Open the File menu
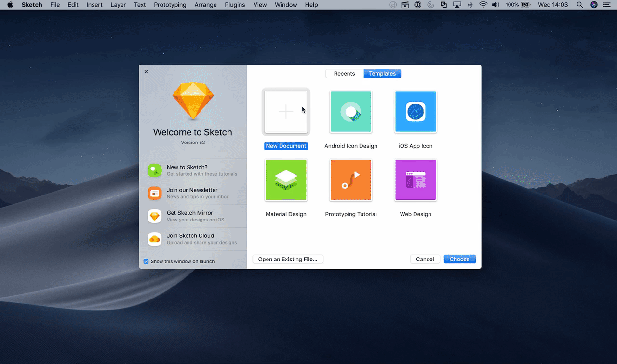617x364 pixels. (55, 5)
